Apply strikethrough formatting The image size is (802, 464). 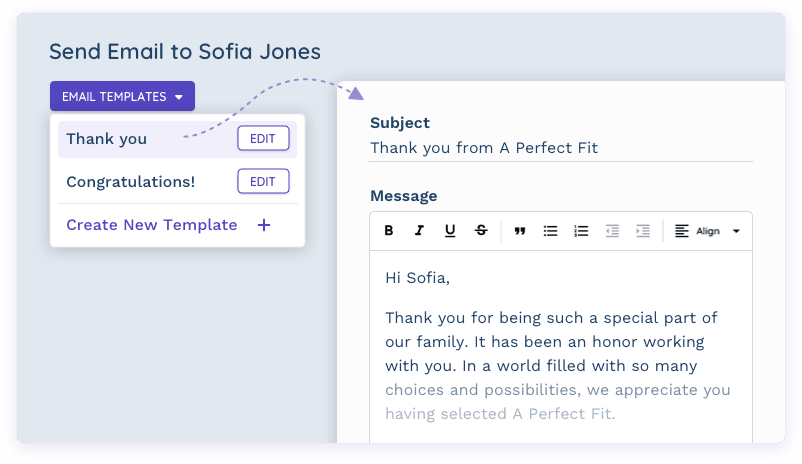click(481, 231)
